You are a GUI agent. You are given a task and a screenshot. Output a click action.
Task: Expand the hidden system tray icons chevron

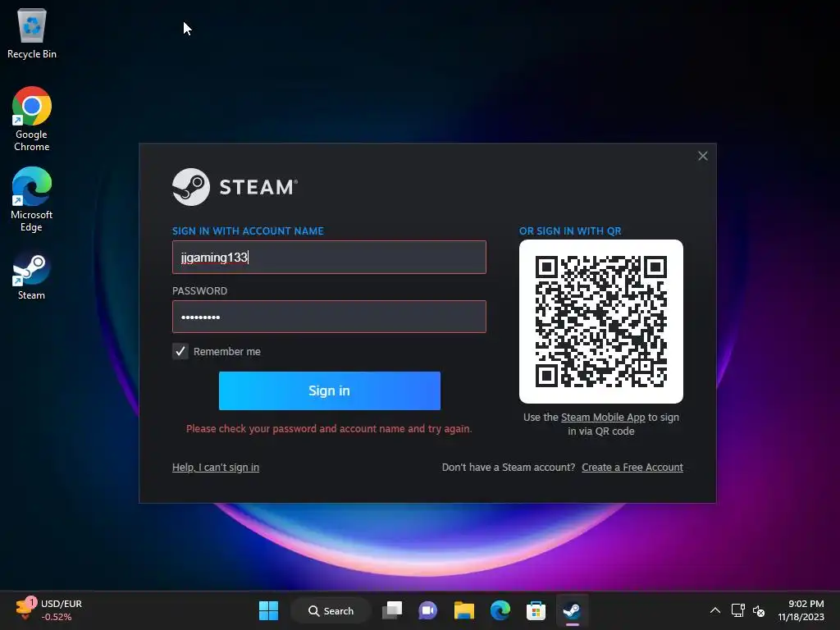click(715, 610)
